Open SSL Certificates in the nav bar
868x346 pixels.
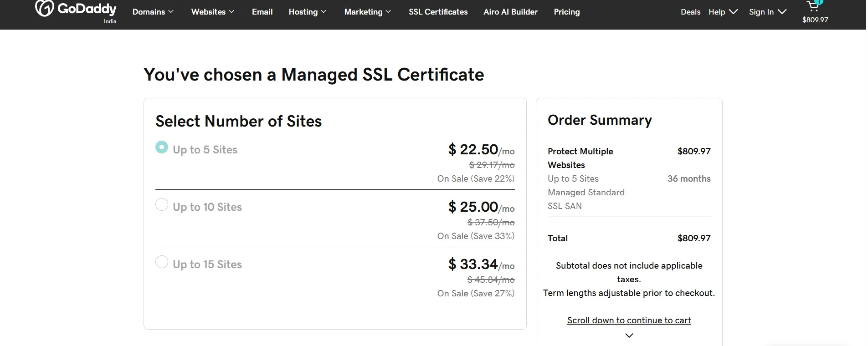coord(438,12)
